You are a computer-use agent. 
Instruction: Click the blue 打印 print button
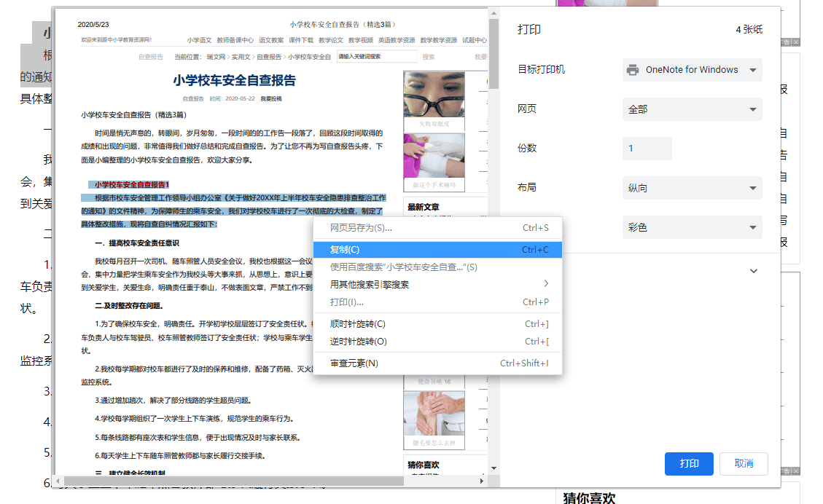[688, 463]
